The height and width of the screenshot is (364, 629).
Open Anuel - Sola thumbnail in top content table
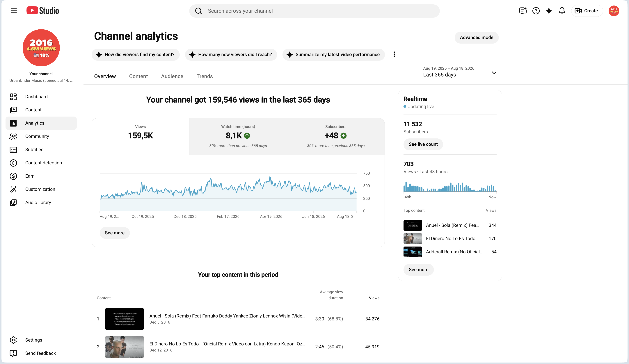coord(124,319)
